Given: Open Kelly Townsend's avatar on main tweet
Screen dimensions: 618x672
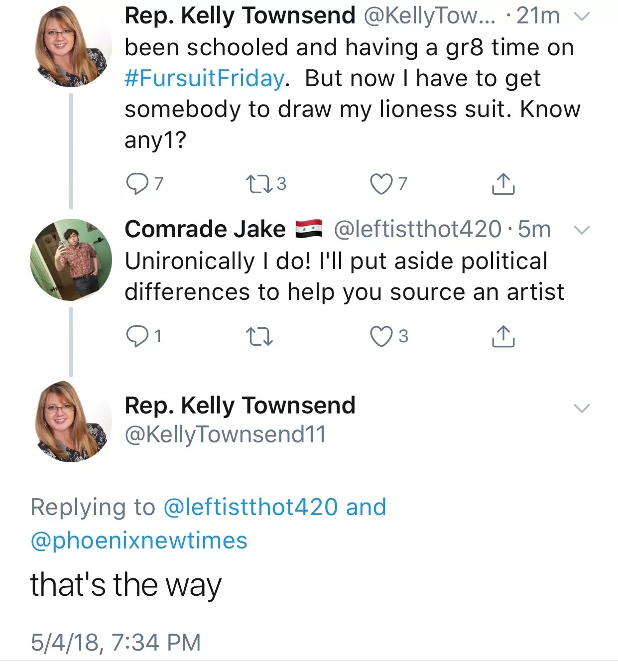Looking at the screenshot, I should pos(72,421).
